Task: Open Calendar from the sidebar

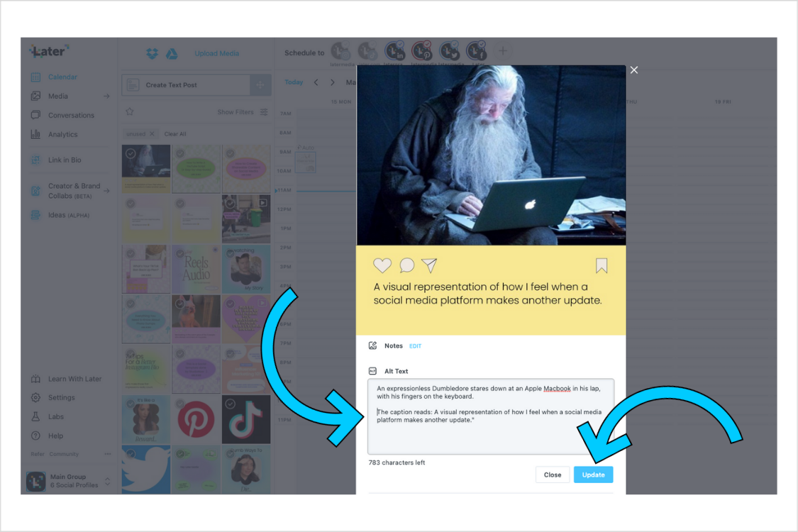Action: 62,77
